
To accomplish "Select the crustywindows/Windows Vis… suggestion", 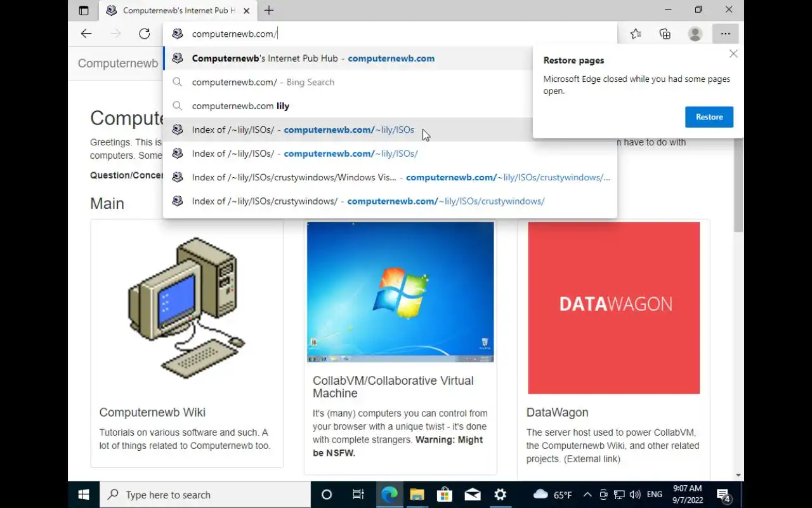I will [390, 177].
